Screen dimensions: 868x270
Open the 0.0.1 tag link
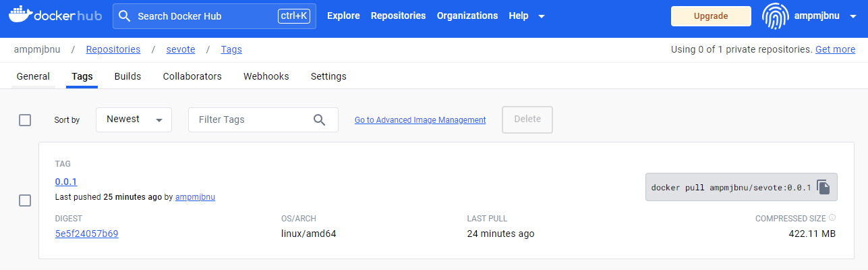pos(66,182)
